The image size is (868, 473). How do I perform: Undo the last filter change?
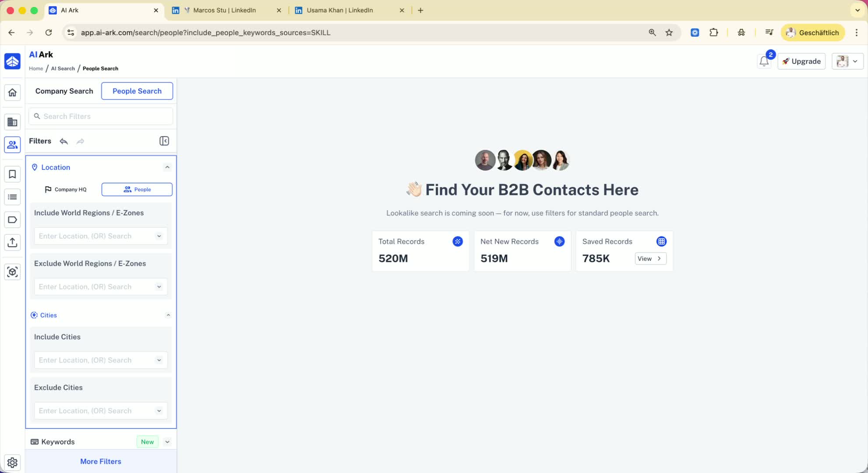point(64,141)
